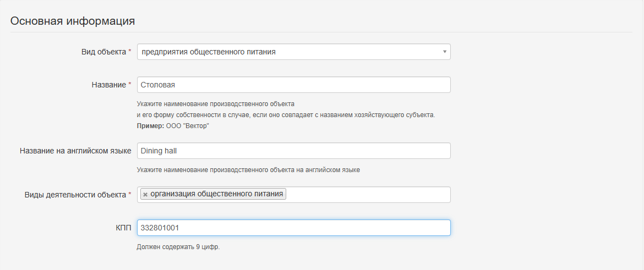Click the hint about the English-language name
The image size is (644, 270).
248,170
